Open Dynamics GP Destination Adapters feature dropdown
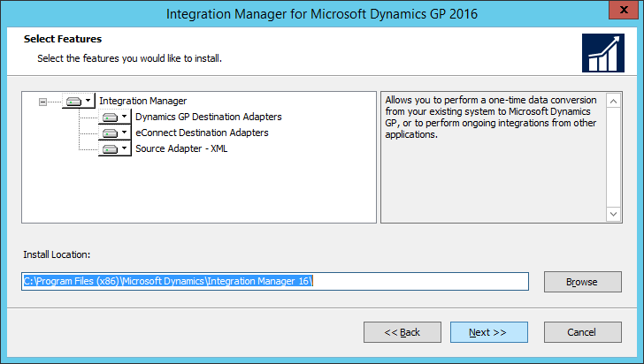644x364 pixels. (115, 117)
